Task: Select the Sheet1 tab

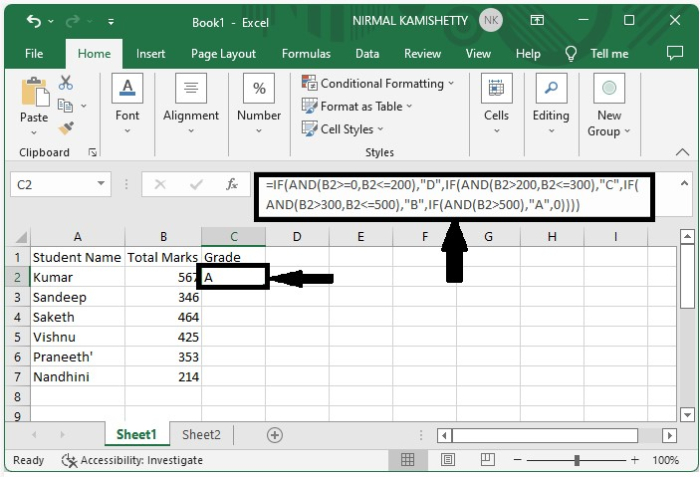Action: [136, 435]
